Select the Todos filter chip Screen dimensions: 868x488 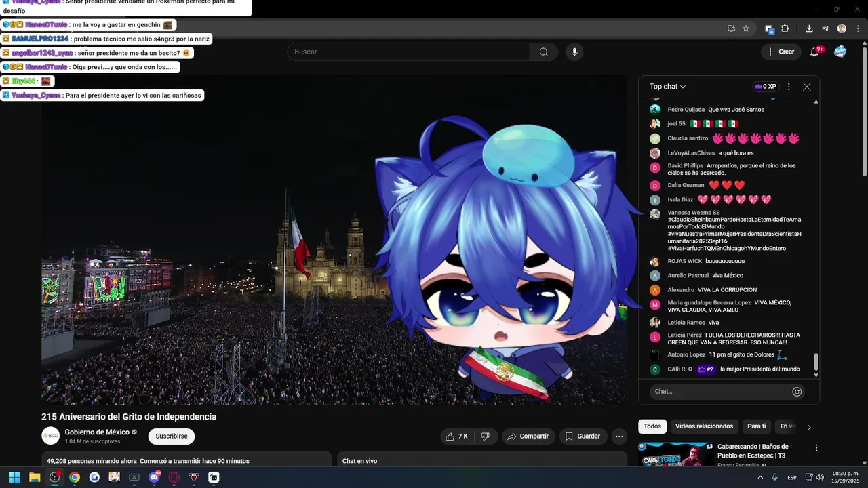(x=652, y=426)
